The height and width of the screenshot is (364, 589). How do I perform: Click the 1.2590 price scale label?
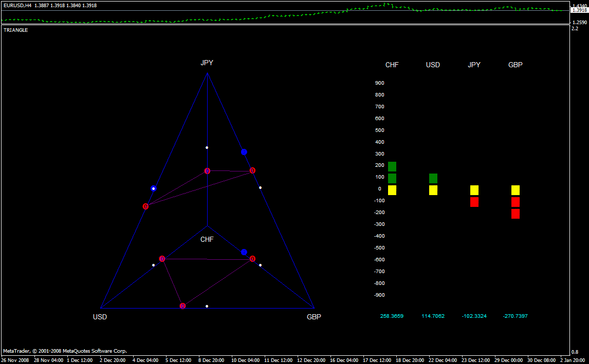tap(580, 23)
